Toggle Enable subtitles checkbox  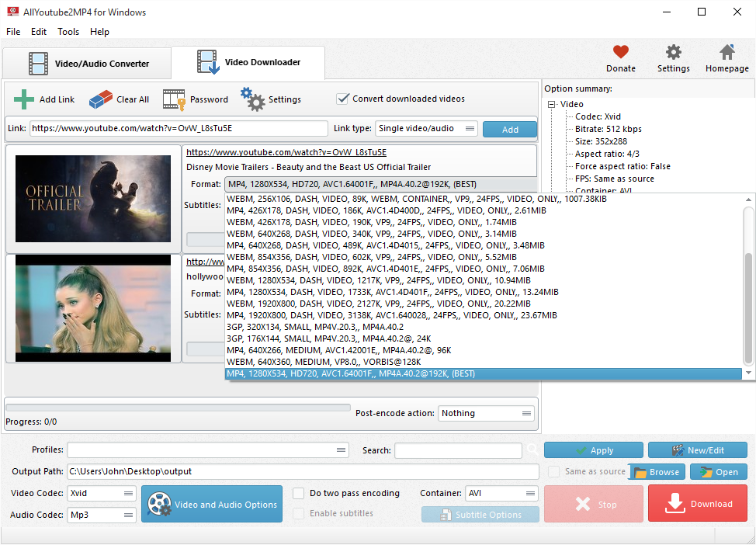(299, 513)
